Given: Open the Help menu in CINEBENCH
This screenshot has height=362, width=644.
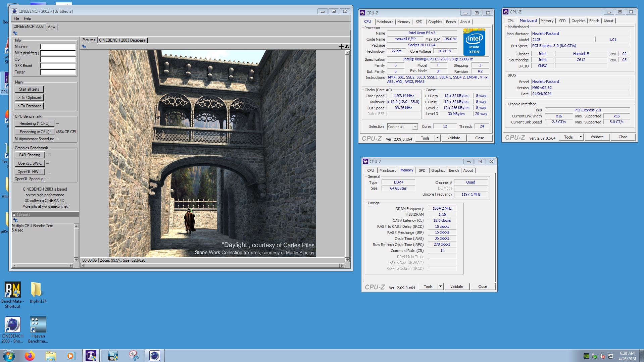Looking at the screenshot, I should (28, 18).
